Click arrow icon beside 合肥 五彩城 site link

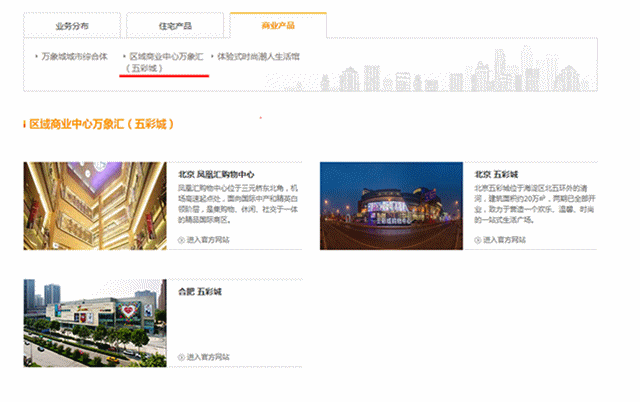click(x=181, y=357)
